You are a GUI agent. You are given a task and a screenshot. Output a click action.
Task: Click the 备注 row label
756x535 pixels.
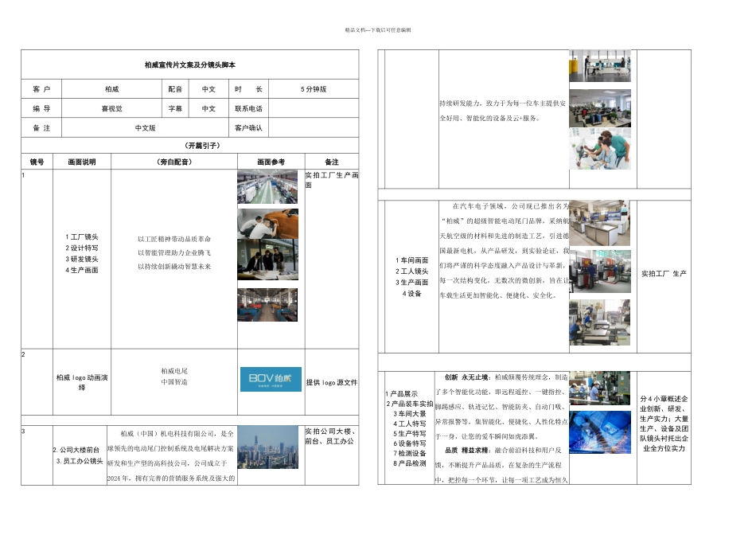(41, 128)
